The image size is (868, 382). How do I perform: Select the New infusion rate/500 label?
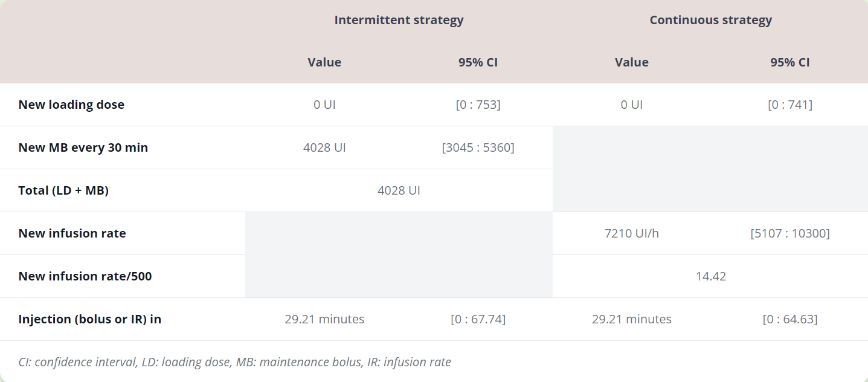(x=85, y=276)
